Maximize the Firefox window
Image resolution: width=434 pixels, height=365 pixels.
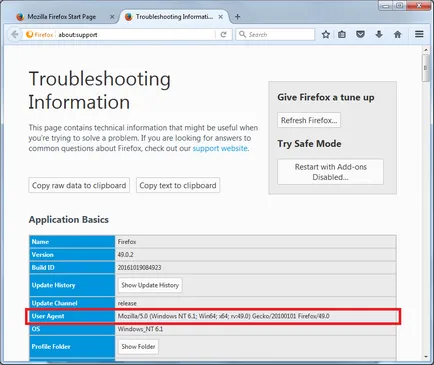(399, 5)
